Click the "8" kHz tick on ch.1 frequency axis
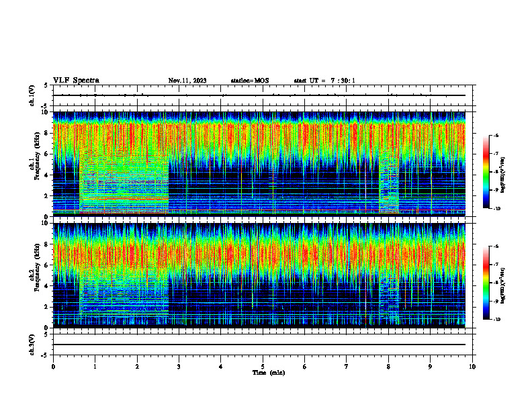This screenshot has height=411, width=532. tap(47, 133)
